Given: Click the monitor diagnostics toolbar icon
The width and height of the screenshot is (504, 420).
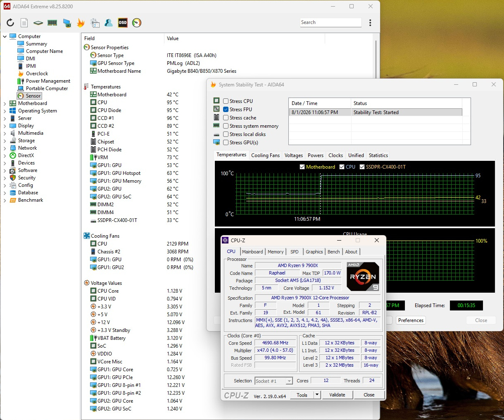Looking at the screenshot, I should (x=67, y=23).
